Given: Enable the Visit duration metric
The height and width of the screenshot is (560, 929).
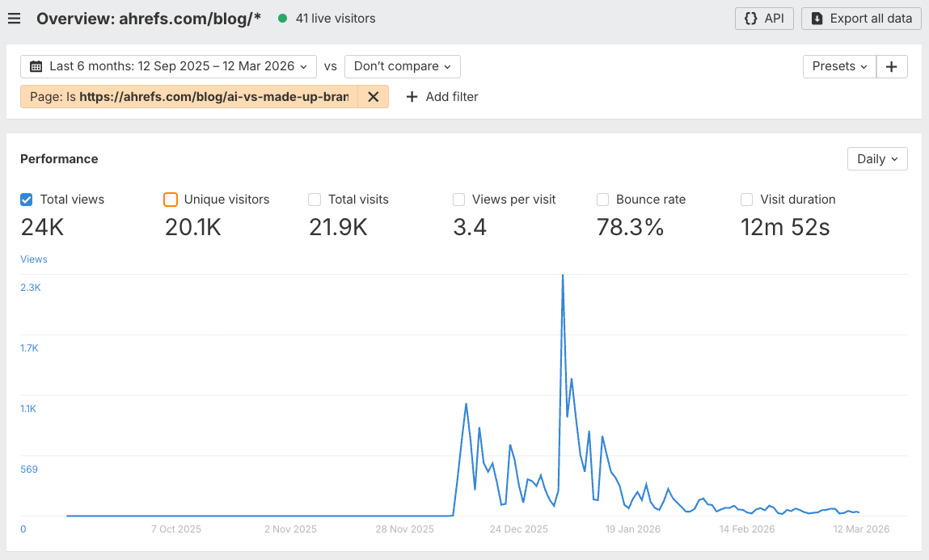Looking at the screenshot, I should pos(745,199).
